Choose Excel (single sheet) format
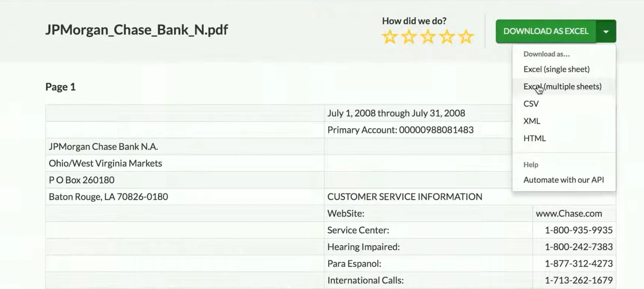This screenshot has height=289, width=644. 556,69
